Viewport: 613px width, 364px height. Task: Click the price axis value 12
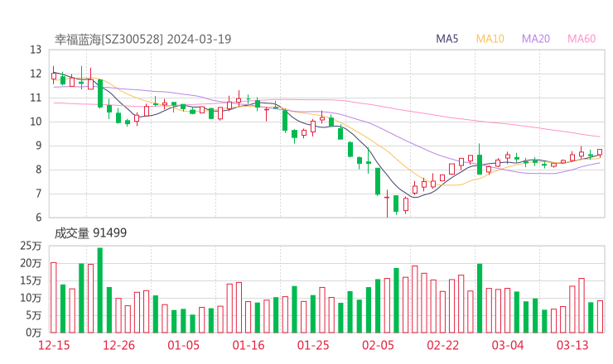36,74
